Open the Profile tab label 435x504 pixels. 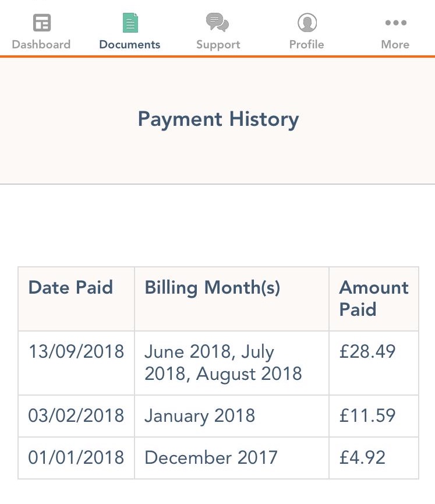pyautogui.click(x=306, y=44)
